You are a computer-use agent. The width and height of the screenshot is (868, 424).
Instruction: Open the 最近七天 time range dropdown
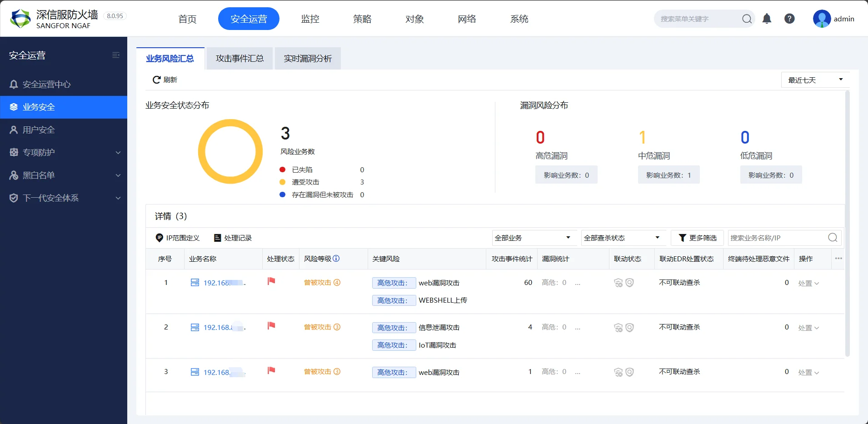click(814, 80)
